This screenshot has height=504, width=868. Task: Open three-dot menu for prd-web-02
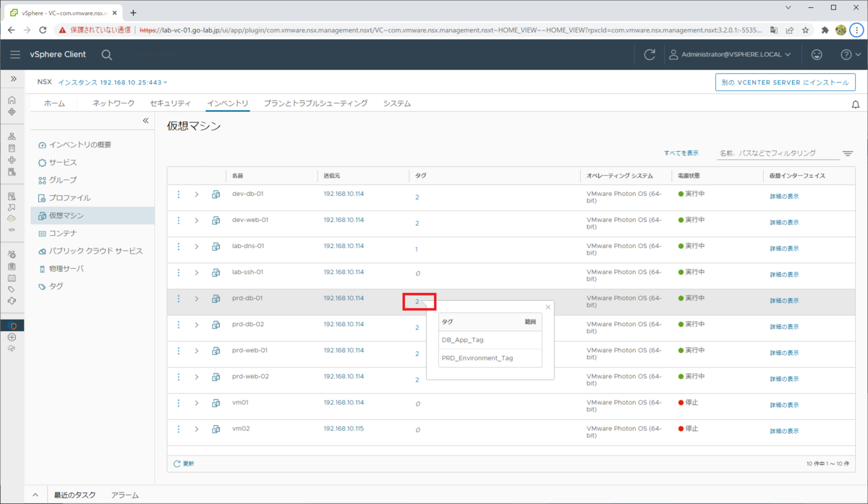click(179, 377)
